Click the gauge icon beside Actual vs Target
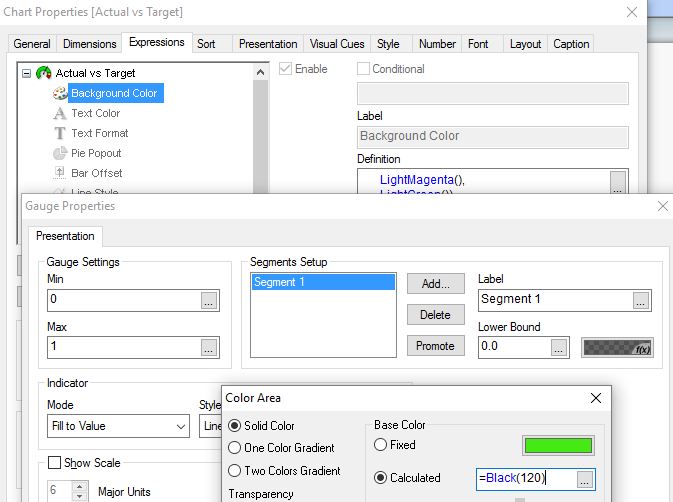673x502 pixels. 43,73
